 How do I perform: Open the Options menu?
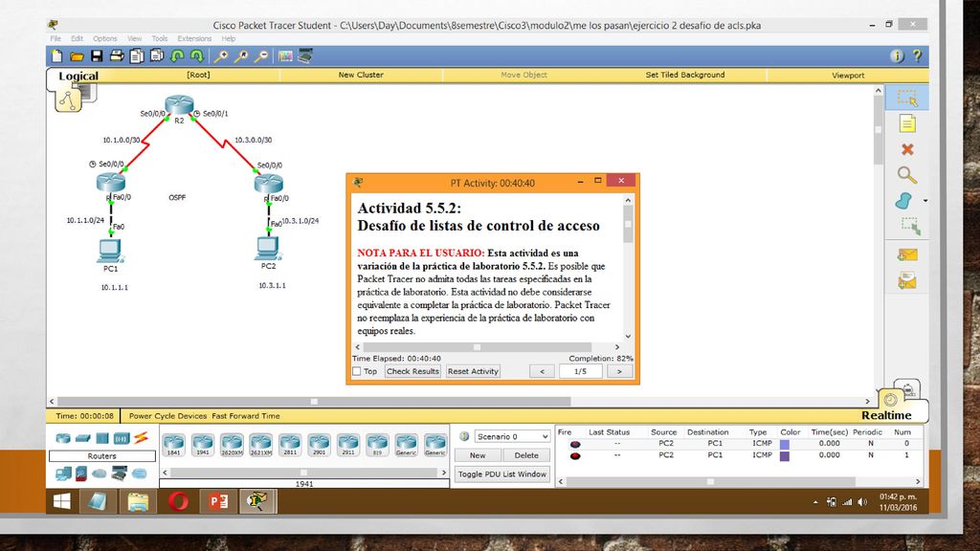click(x=105, y=38)
